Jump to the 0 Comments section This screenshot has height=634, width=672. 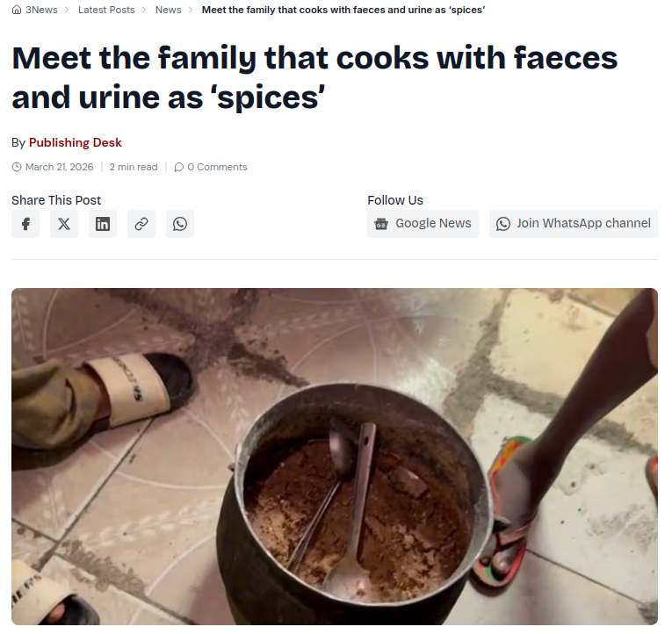pyautogui.click(x=217, y=167)
